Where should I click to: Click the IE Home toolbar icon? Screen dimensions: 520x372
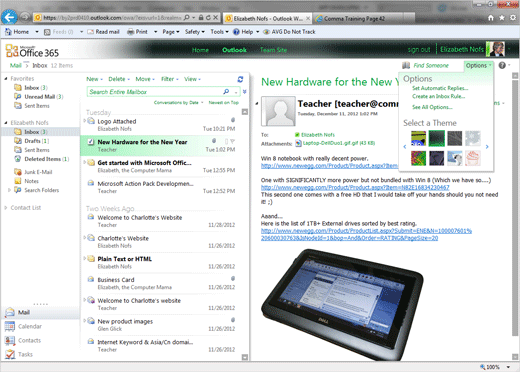(8, 32)
